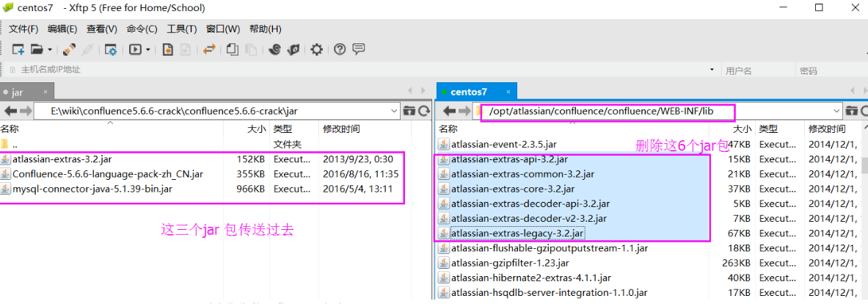Select atlassian-extras-decoder-api-3.2.jar
Screen dimensions: 868x304
point(647,204)
